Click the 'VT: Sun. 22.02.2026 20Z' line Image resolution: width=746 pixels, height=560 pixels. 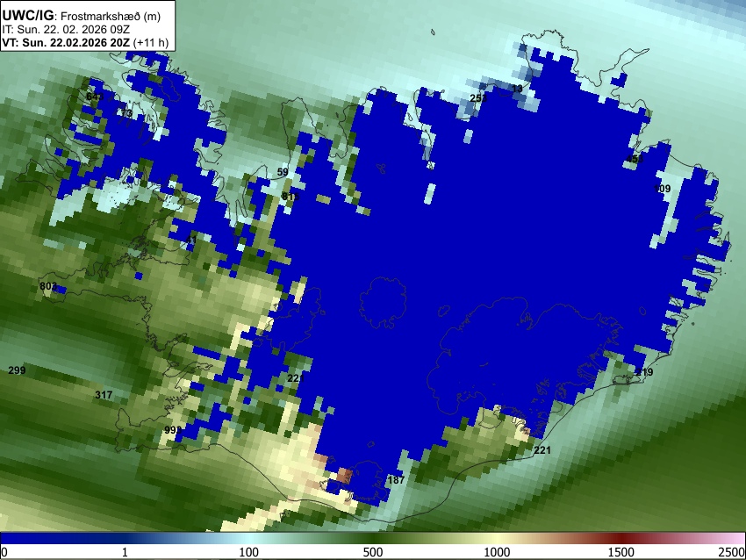pos(66,42)
